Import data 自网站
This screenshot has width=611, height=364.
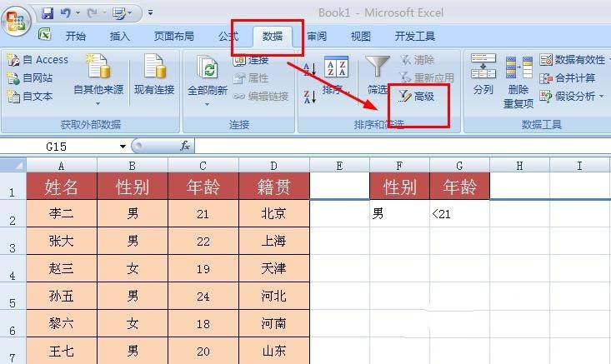(x=30, y=77)
